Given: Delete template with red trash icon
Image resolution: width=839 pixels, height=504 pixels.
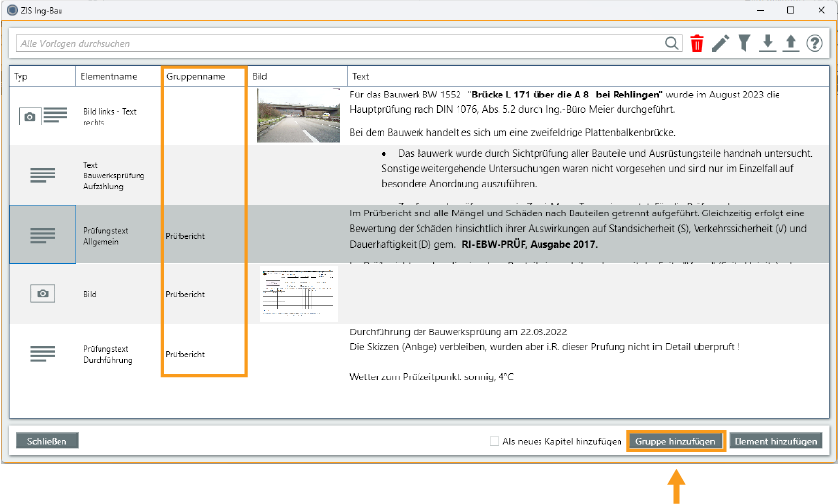Looking at the screenshot, I should tap(697, 43).
